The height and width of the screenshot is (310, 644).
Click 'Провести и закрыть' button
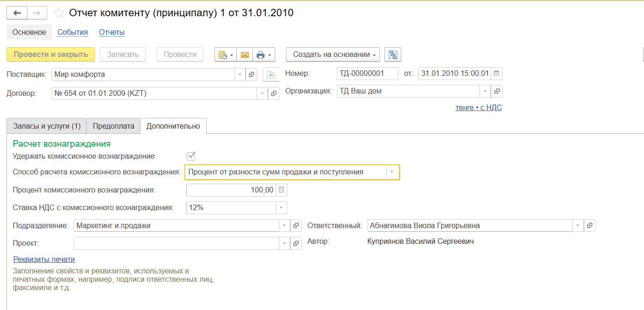pos(51,55)
